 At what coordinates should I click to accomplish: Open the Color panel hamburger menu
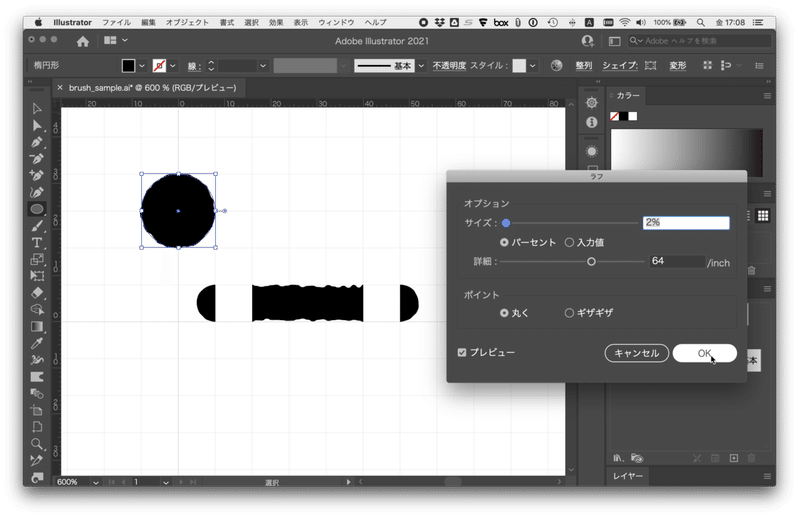pos(767,96)
